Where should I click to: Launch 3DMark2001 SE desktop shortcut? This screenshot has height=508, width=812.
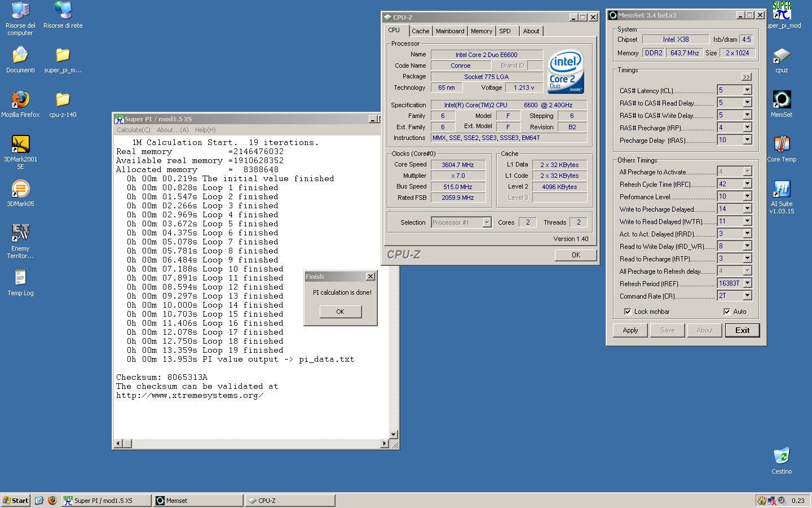20,152
